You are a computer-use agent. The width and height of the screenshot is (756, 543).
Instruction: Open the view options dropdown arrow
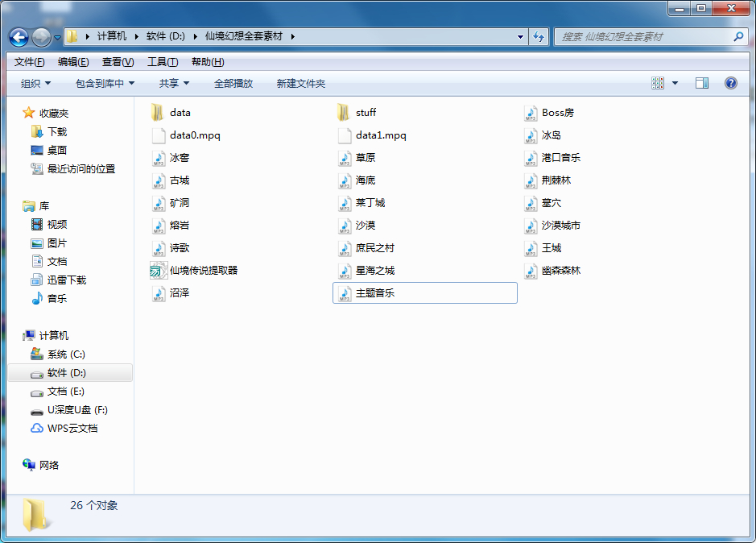[675, 83]
